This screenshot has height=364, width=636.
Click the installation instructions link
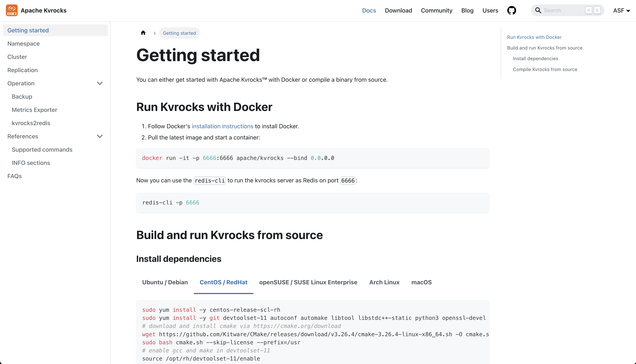click(x=222, y=126)
